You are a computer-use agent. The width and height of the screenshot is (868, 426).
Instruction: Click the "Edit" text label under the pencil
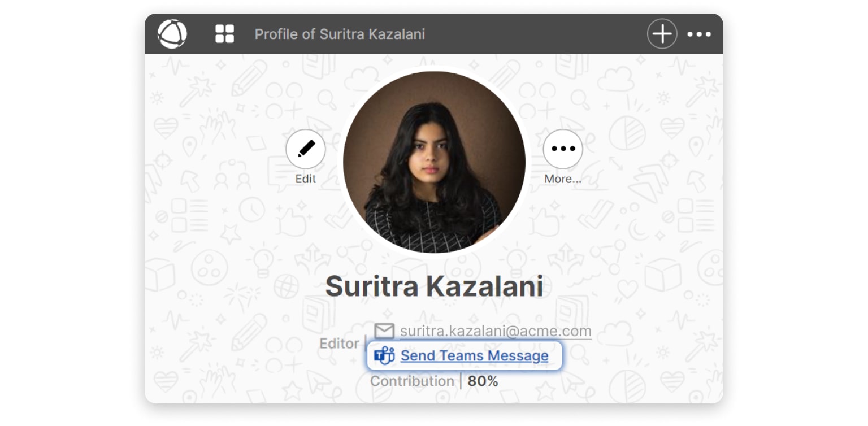(x=306, y=179)
